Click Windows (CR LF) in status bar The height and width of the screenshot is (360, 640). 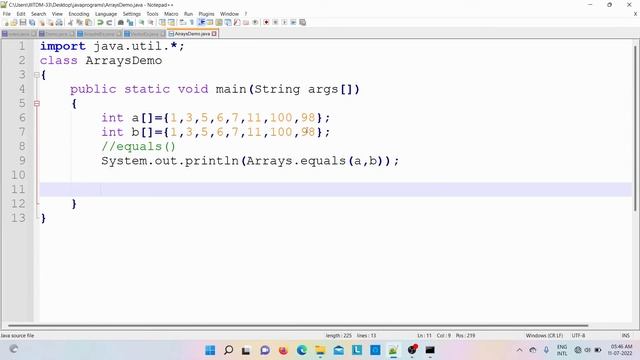[544, 336]
